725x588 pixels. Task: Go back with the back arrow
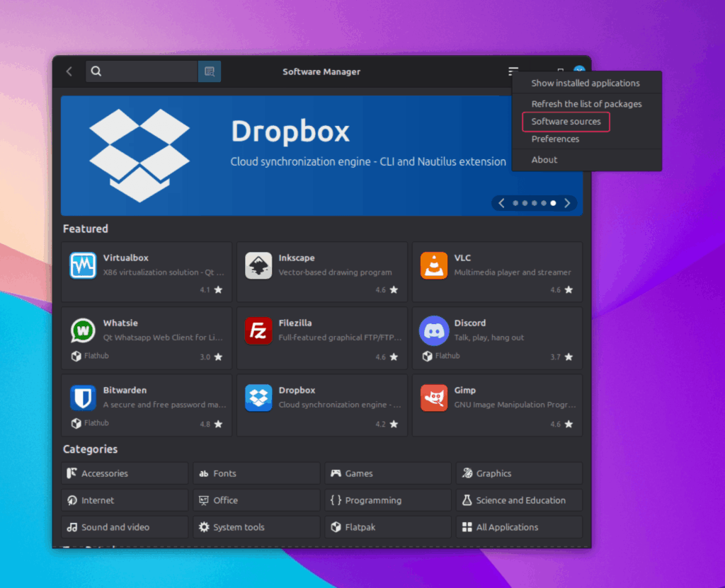coord(69,71)
